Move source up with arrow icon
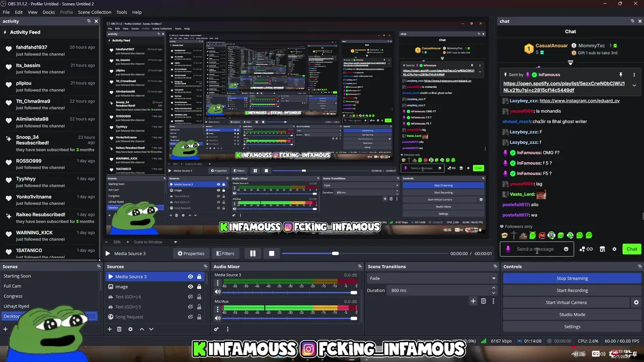644x362 pixels. tap(141, 329)
